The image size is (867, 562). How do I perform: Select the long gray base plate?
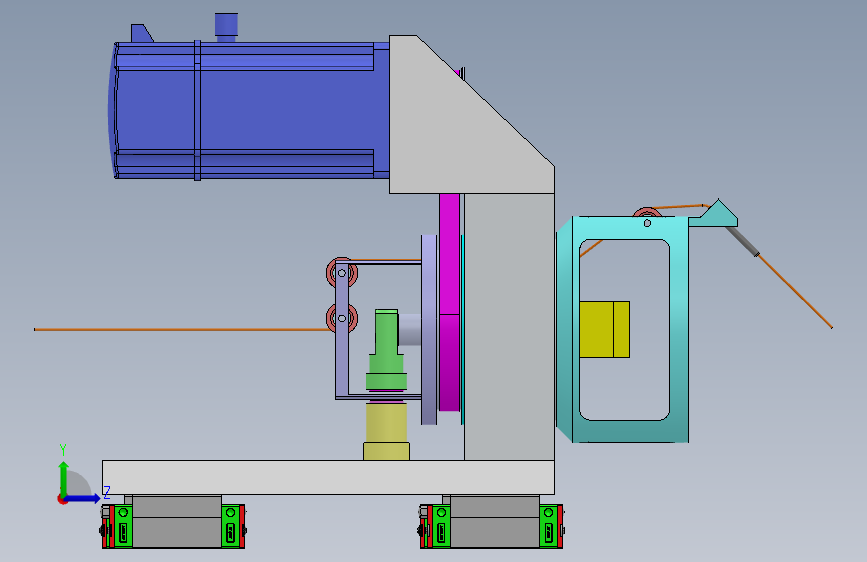pyautogui.click(x=328, y=477)
